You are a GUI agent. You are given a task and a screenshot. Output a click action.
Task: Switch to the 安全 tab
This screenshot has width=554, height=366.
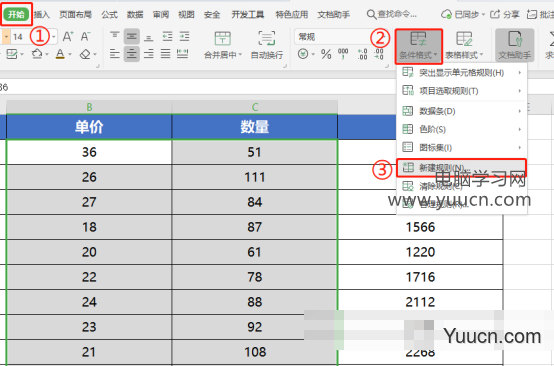(212, 14)
